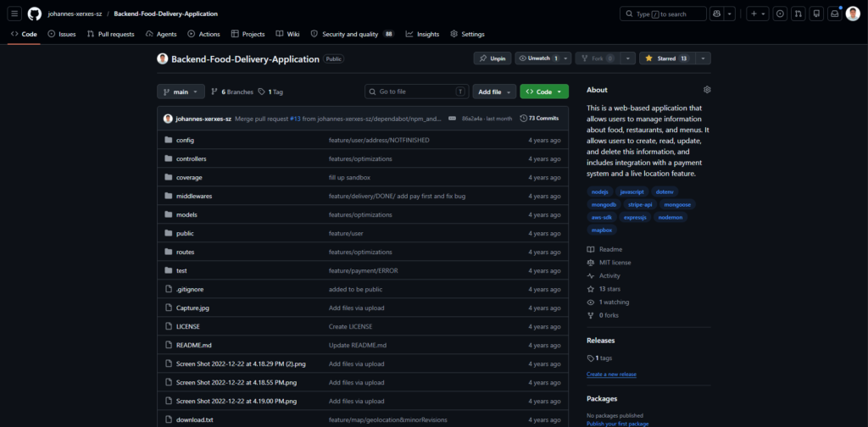The width and height of the screenshot is (868, 427).
Task: Open the hamburger navigation menu
Action: (15, 14)
